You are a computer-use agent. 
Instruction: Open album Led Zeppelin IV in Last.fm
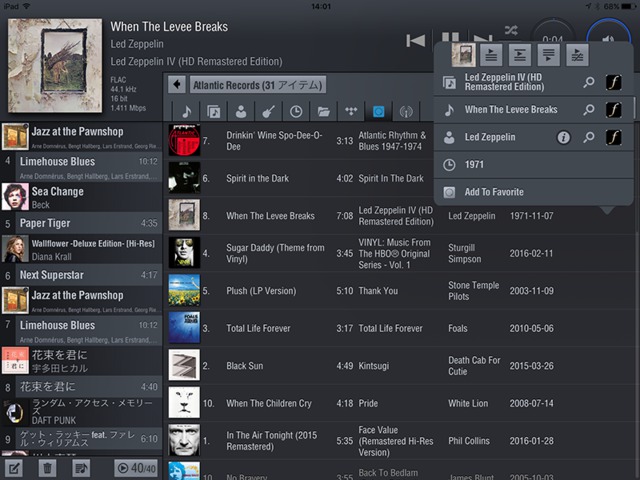tap(613, 82)
